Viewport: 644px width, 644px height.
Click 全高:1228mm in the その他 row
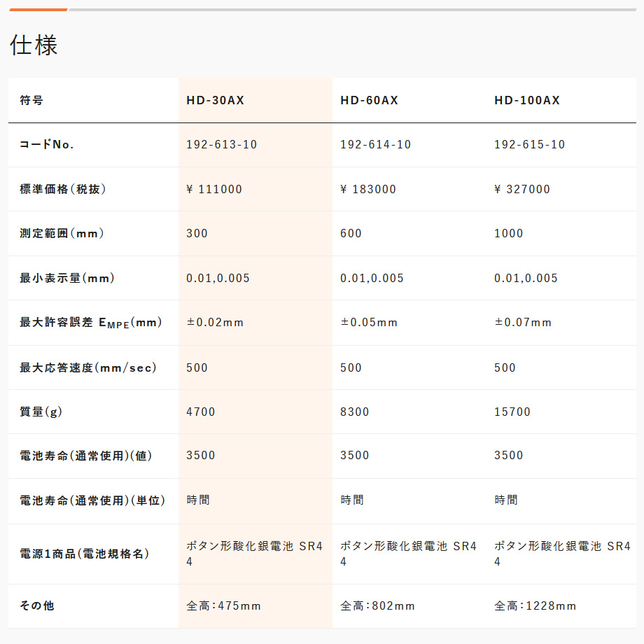535,606
